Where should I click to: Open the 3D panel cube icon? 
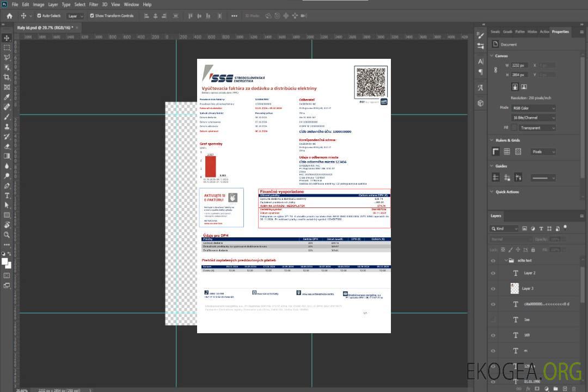point(481,103)
